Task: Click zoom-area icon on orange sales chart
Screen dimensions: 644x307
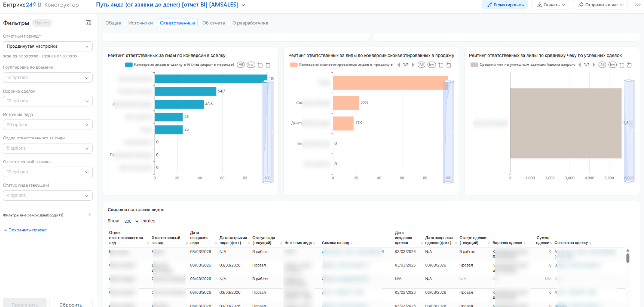Action: [x=441, y=65]
